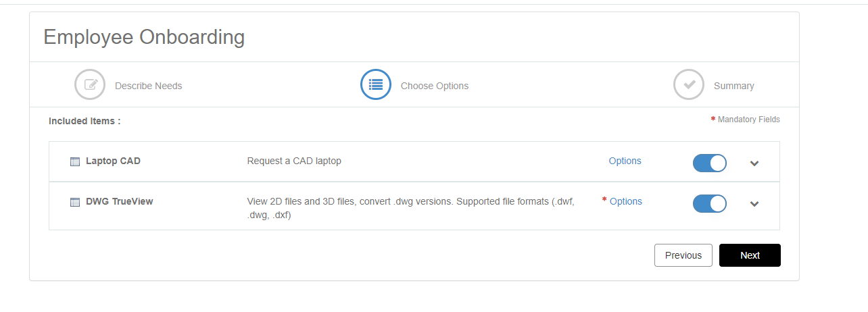Viewport: 868px width, 312px height.
Task: Toggle off the Laptop CAD switch
Action: (x=709, y=163)
